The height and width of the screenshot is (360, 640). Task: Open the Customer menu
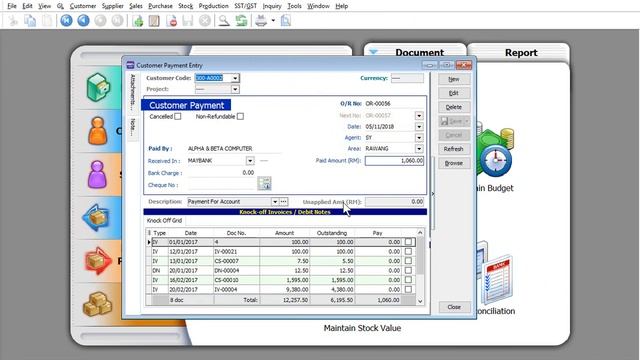82,6
